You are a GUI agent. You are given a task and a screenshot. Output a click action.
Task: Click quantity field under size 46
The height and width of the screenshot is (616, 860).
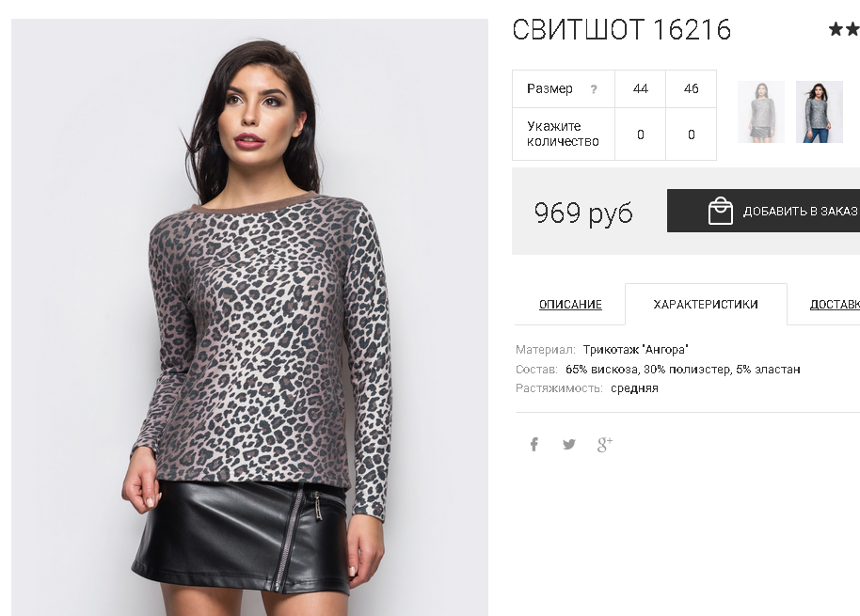pos(691,134)
